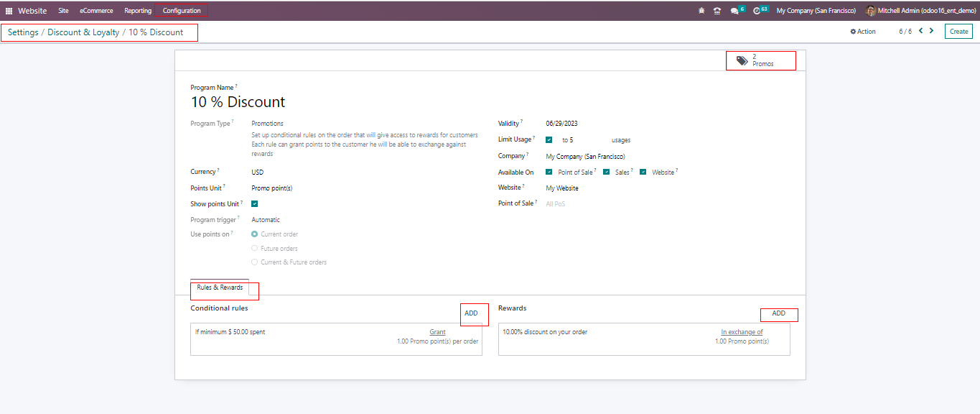
Task: Click the debug bug icon
Action: coord(701,11)
